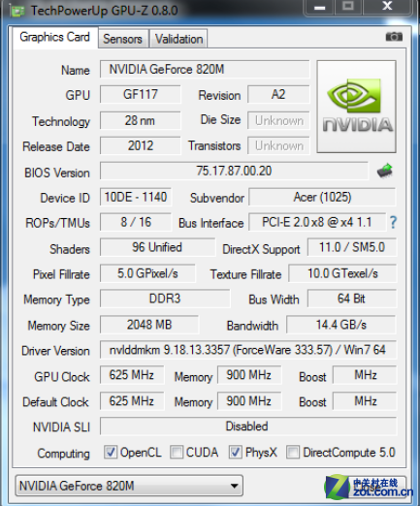Click the ZOL watermark logo
Viewport: 420px width, 506px height.
click(369, 487)
